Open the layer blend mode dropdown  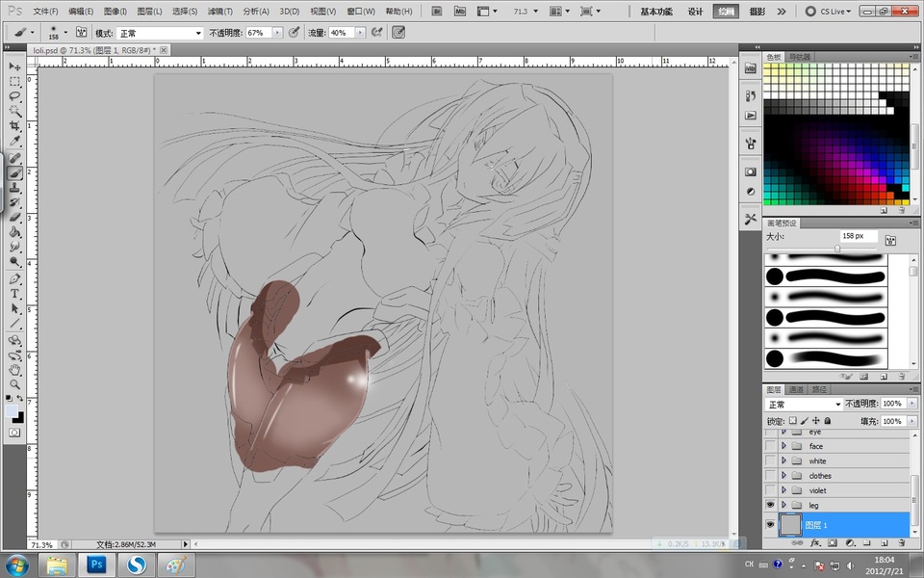pos(804,405)
